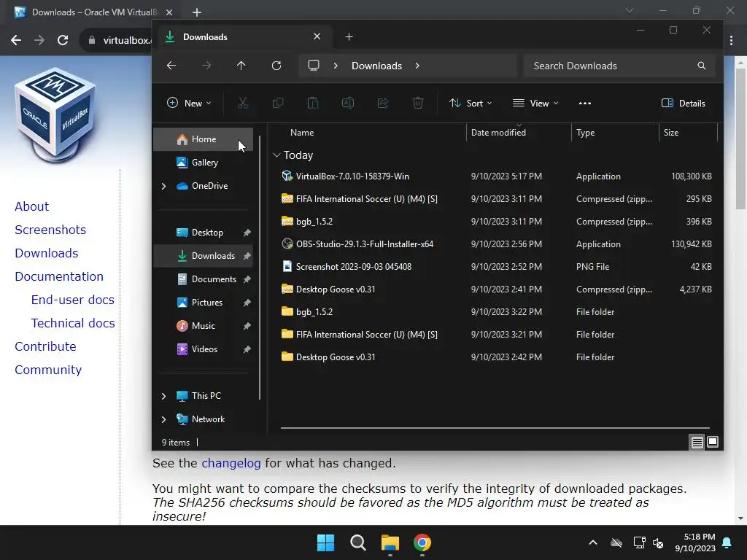This screenshot has width=747, height=560.
Task: Click the search magnifier in Search Downloads
Action: [x=701, y=66]
